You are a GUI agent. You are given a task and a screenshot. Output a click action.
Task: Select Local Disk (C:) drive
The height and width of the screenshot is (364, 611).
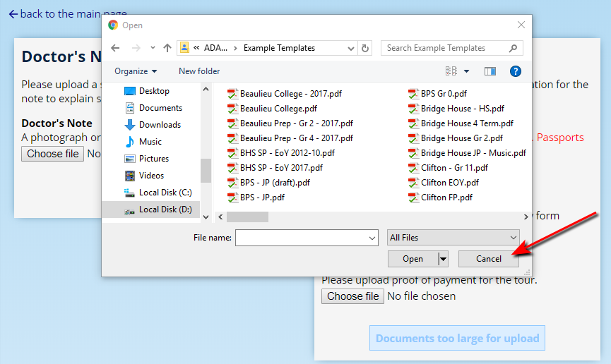point(165,193)
